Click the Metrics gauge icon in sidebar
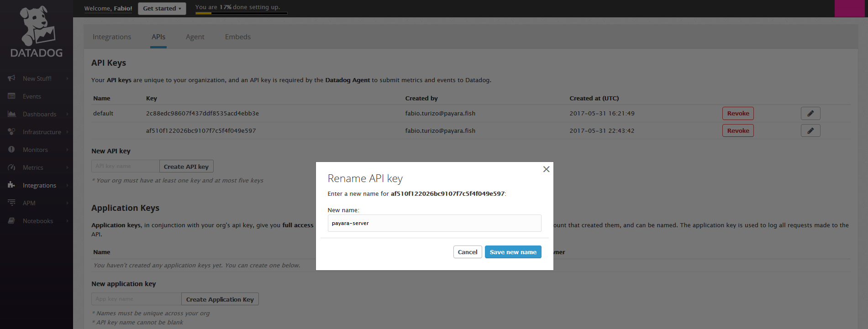The width and height of the screenshot is (868, 329). tap(11, 167)
